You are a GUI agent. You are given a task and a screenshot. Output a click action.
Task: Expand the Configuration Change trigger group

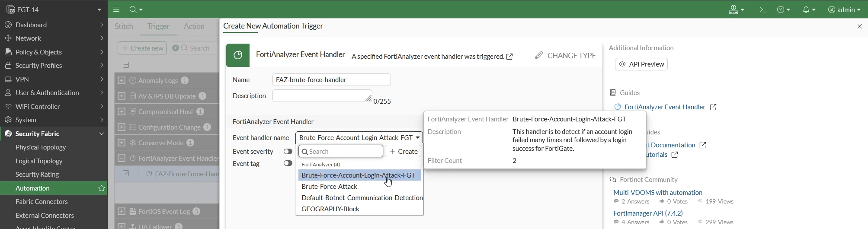122,127
